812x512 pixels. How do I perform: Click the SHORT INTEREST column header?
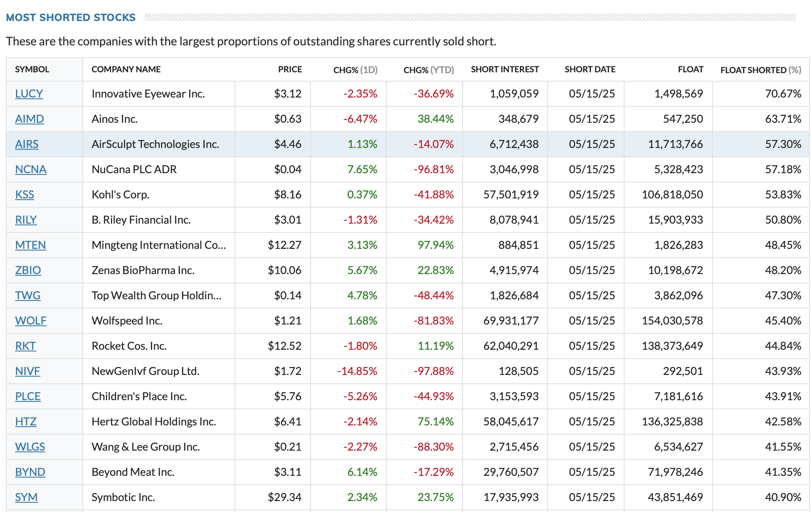[x=505, y=69]
